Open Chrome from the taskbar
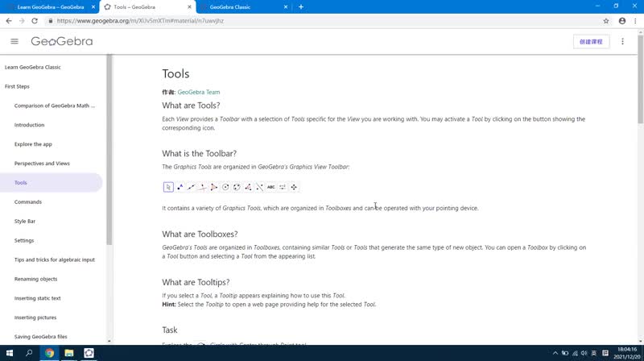Image resolution: width=644 pixels, height=361 pixels. (49, 353)
